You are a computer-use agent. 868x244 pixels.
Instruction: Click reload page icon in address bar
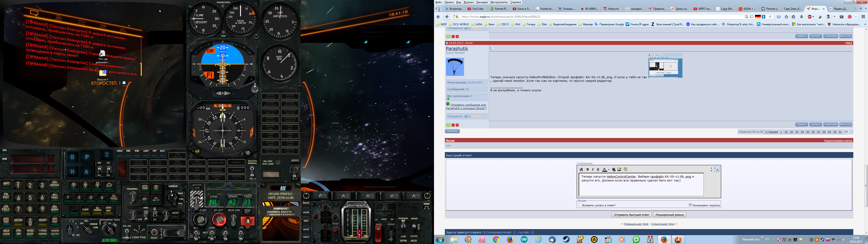click(x=770, y=16)
